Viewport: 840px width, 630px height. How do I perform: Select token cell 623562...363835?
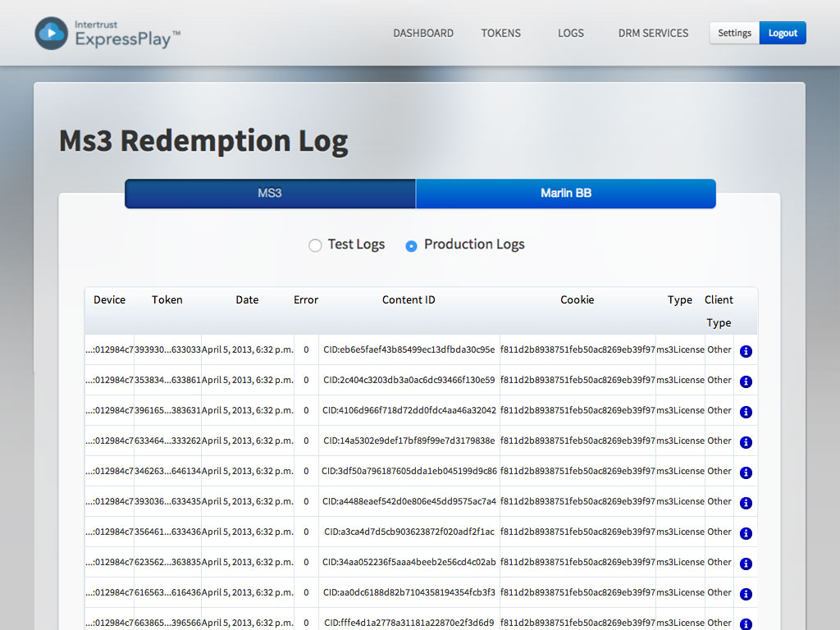(167, 562)
